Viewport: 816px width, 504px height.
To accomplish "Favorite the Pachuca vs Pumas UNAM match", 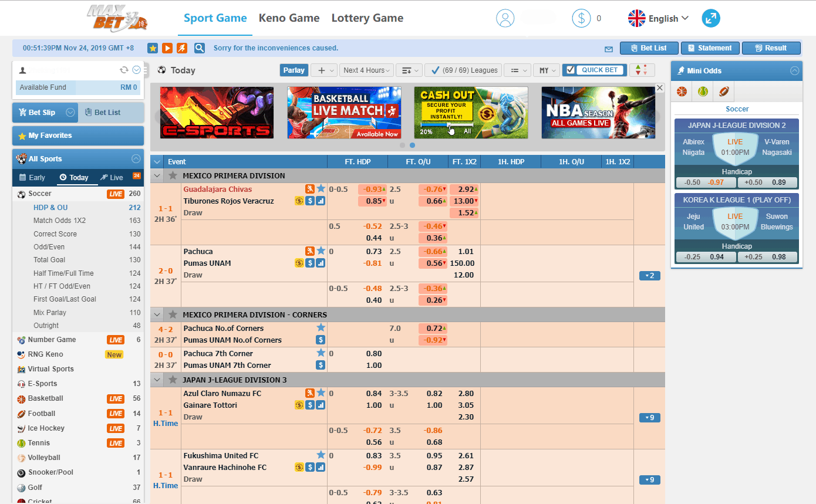I will [321, 251].
